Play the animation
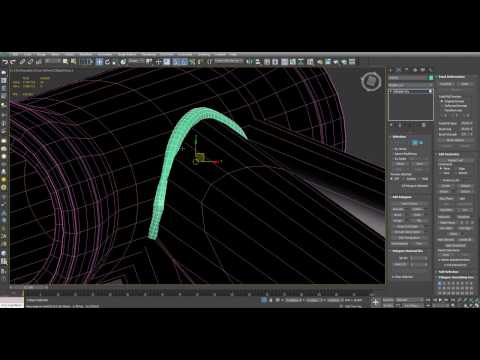This screenshot has width=480, height=360. pyautogui.click(x=440, y=300)
